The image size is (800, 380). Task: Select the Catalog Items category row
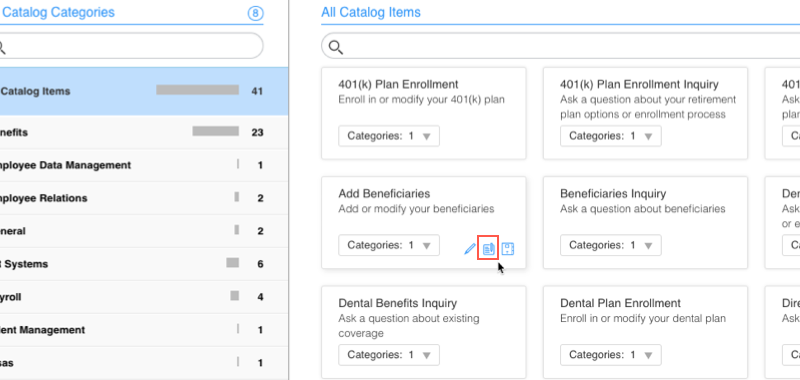point(144,91)
